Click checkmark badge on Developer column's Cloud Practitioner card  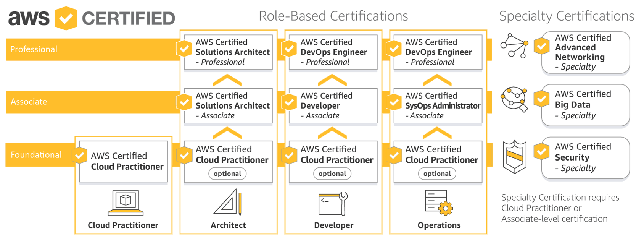289,155
